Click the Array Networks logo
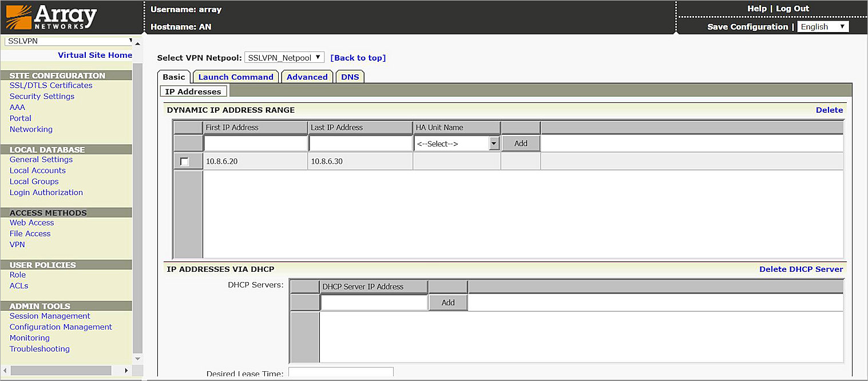Screen dimensions: 868x381 pos(51,17)
